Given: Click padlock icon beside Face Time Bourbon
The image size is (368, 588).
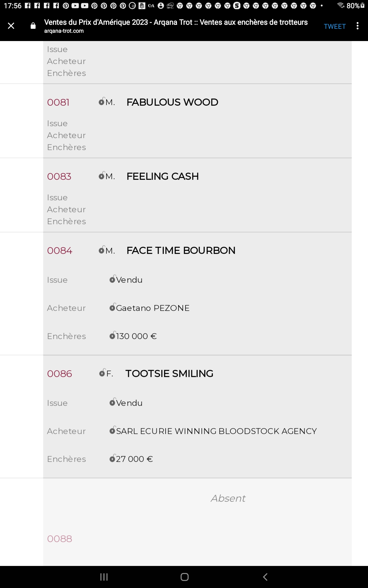Looking at the screenshot, I should coord(102,250).
